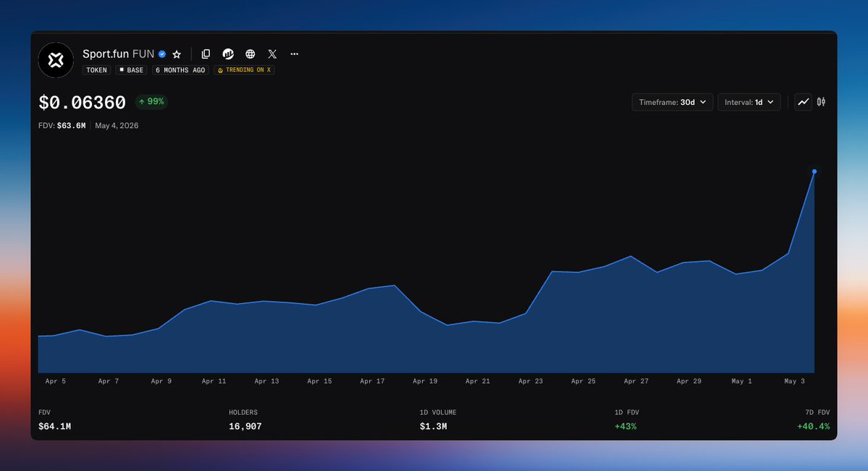
Task: Click the Sport.fun token name
Action: pyautogui.click(x=106, y=54)
